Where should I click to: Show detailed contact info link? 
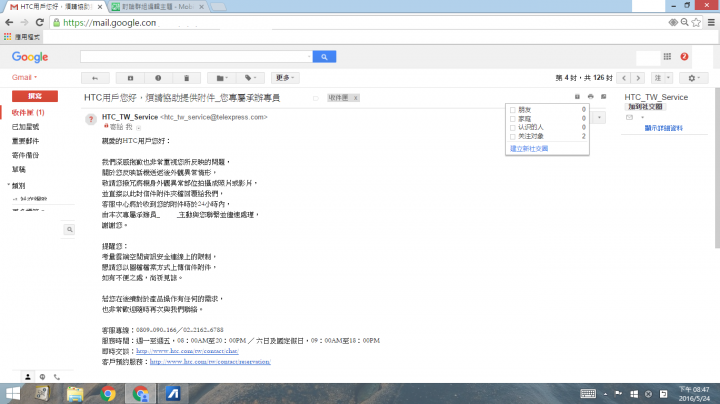tap(664, 128)
